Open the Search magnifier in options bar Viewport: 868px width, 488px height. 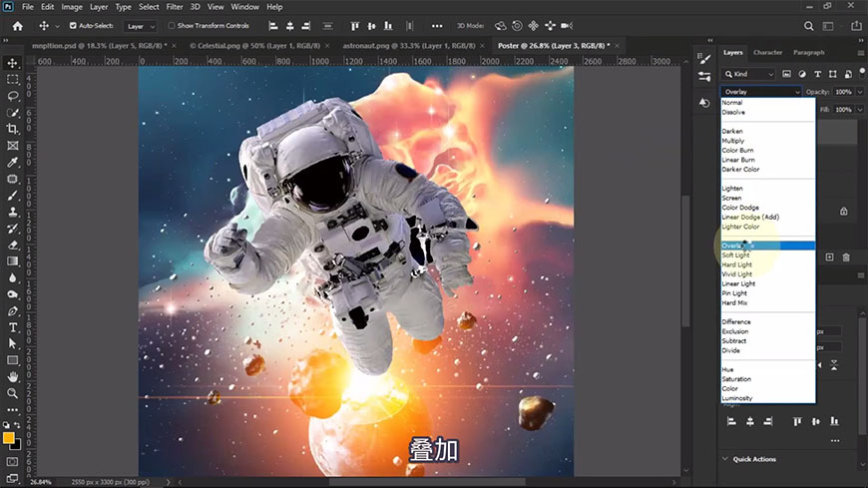(809, 26)
